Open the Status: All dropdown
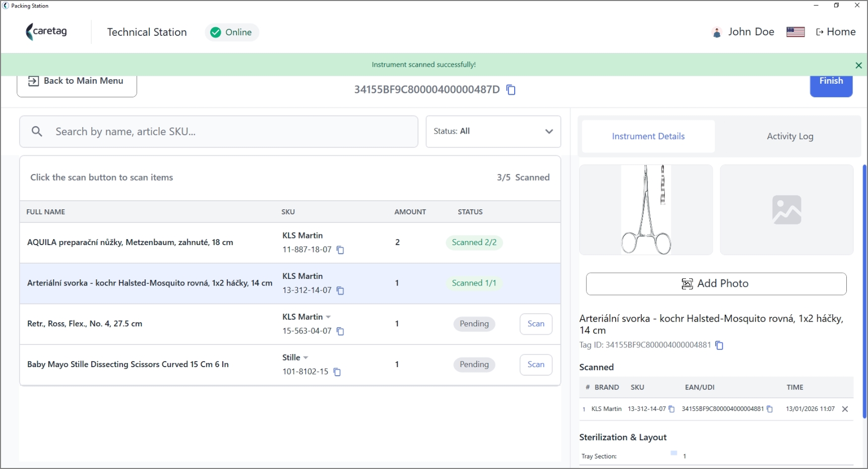The width and height of the screenshot is (868, 469). click(493, 132)
